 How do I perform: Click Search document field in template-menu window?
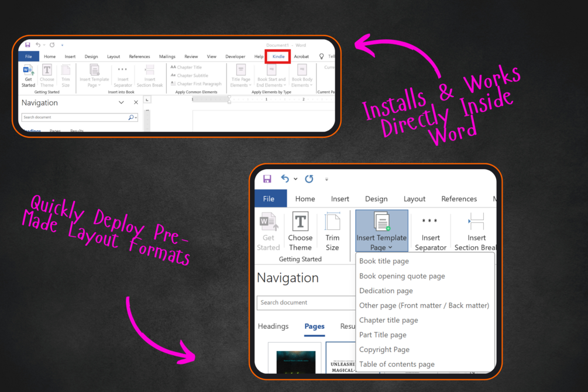tap(306, 302)
